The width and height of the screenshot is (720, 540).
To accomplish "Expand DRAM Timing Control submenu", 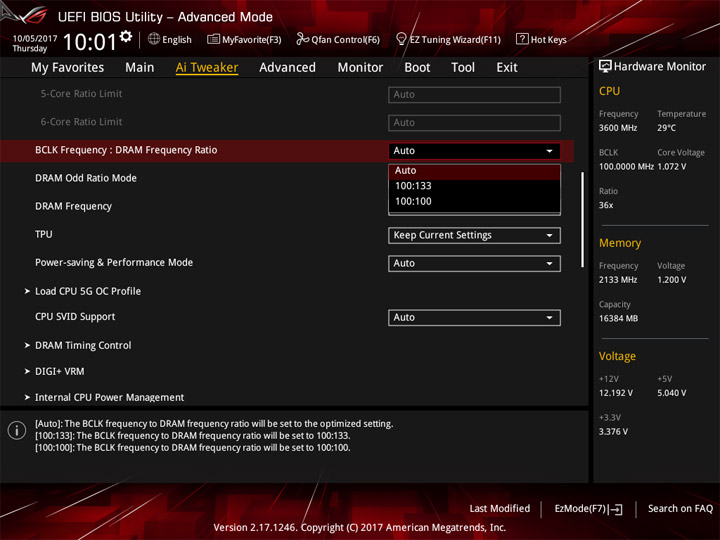I will pyautogui.click(x=83, y=345).
